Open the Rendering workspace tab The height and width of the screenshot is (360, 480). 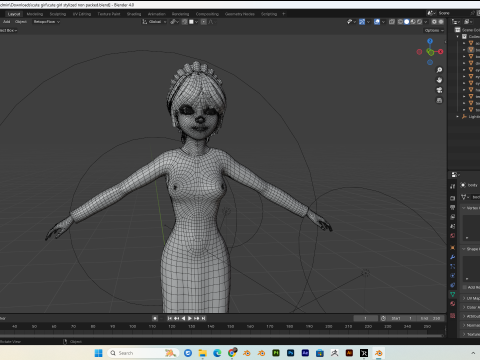click(x=180, y=14)
